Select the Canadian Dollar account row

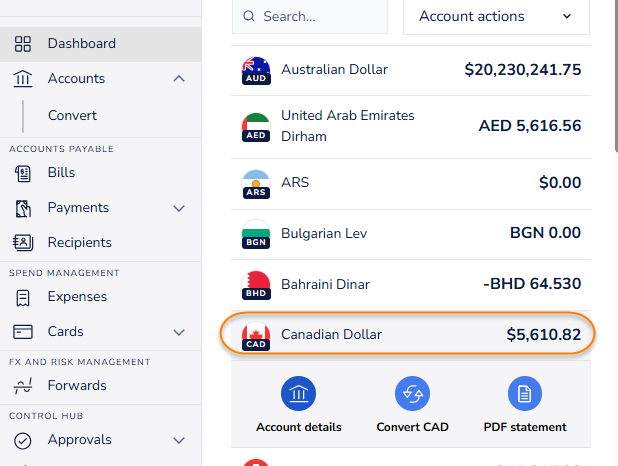coord(410,335)
